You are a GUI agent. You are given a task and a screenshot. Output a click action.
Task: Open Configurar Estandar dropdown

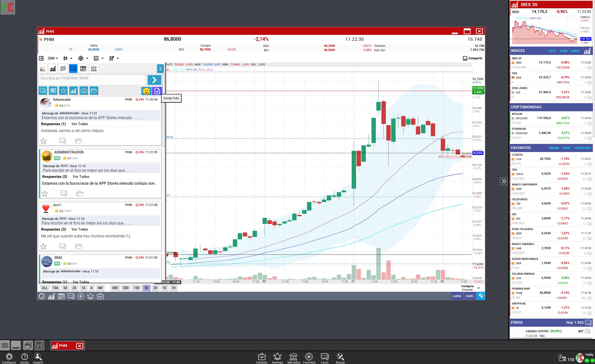pyautogui.click(x=470, y=288)
